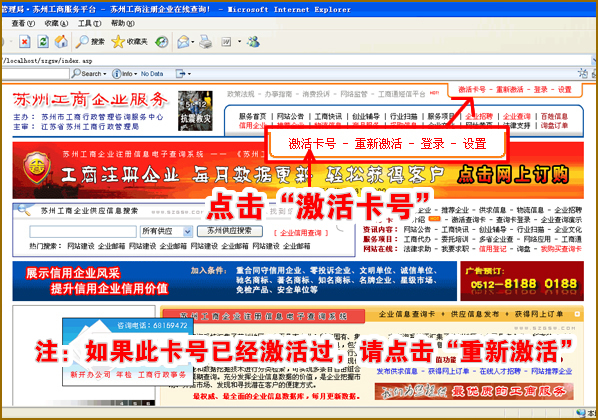Go to the Home page icon
This screenshot has height=420, width=598.
[x=61, y=42]
